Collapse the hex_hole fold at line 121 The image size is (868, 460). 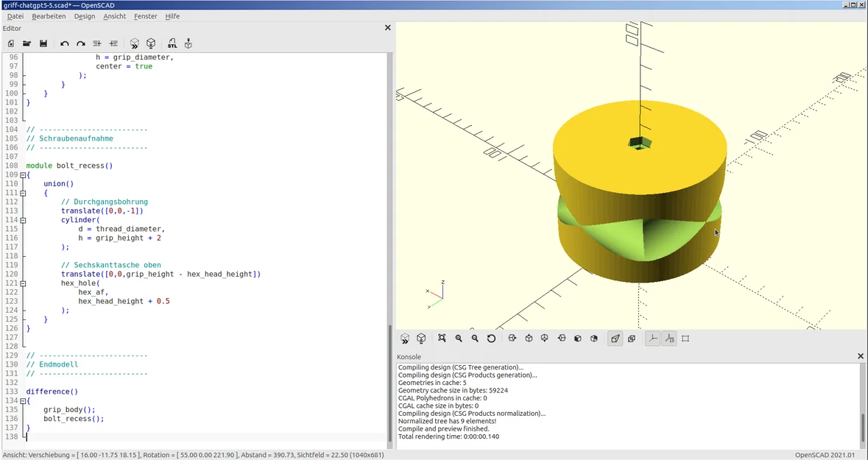coord(23,283)
